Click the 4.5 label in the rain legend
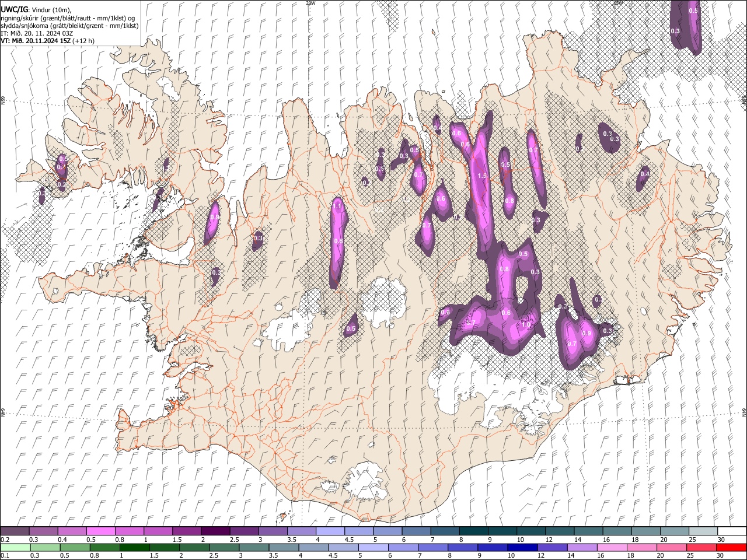747x560 pixels. click(x=333, y=555)
